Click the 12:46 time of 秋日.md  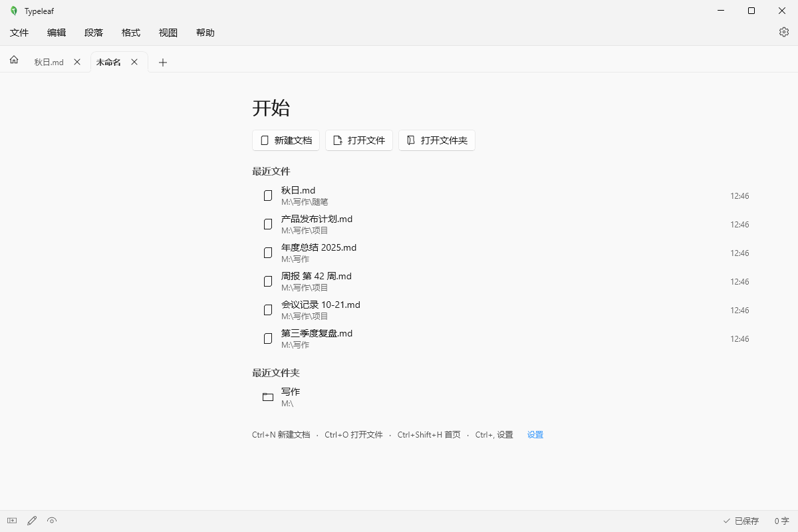point(739,196)
